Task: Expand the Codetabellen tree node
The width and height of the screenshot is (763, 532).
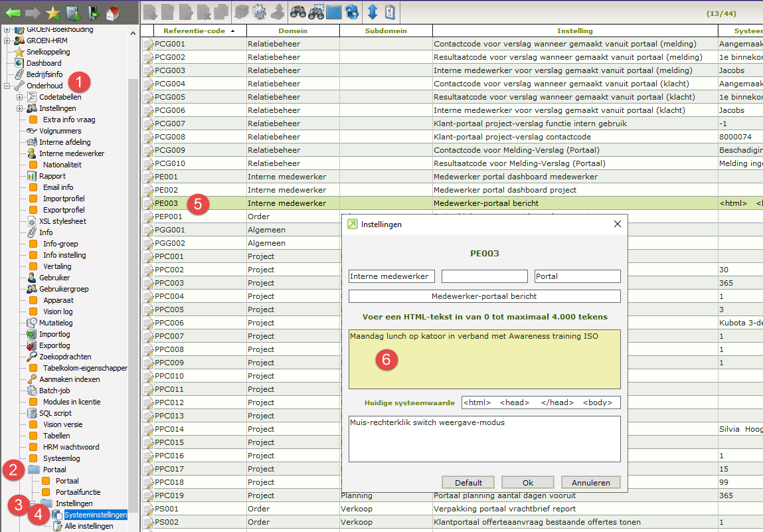Action: pos(20,97)
